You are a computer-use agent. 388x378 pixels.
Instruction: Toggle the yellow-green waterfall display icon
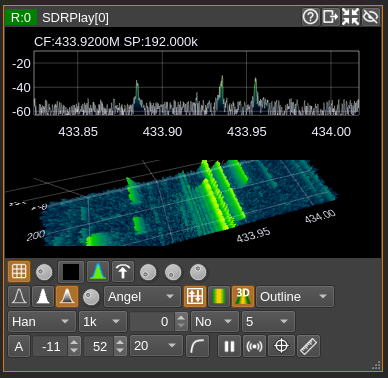pos(219,296)
